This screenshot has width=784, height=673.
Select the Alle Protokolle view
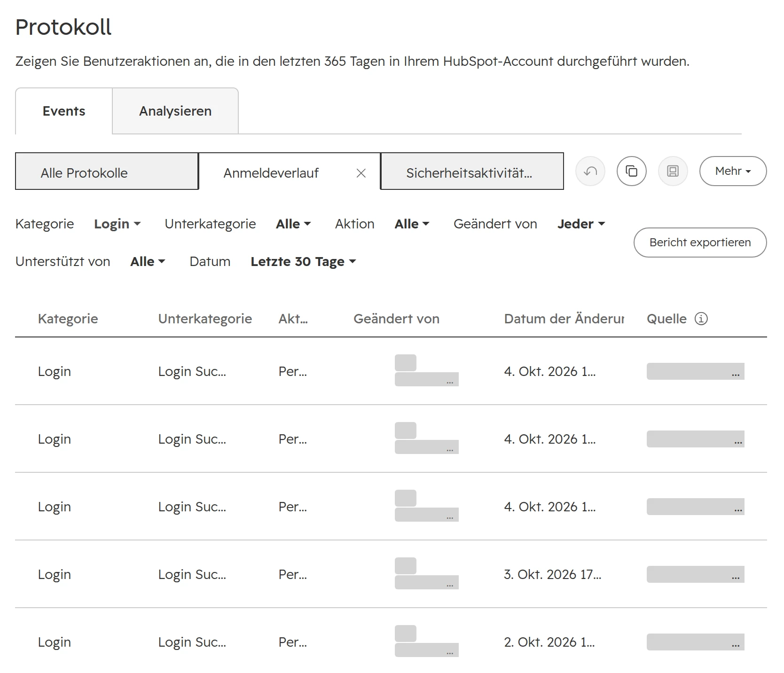[x=107, y=171]
